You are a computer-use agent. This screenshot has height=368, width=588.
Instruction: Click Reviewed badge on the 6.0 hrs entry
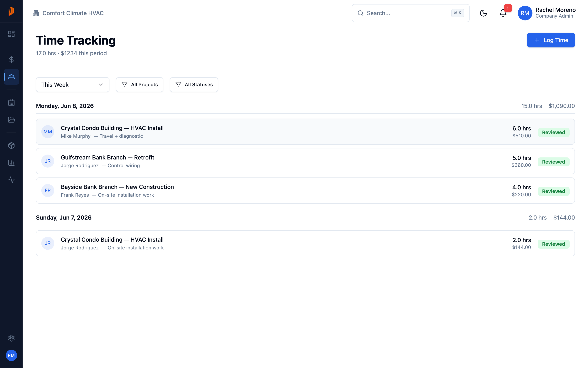click(x=553, y=132)
